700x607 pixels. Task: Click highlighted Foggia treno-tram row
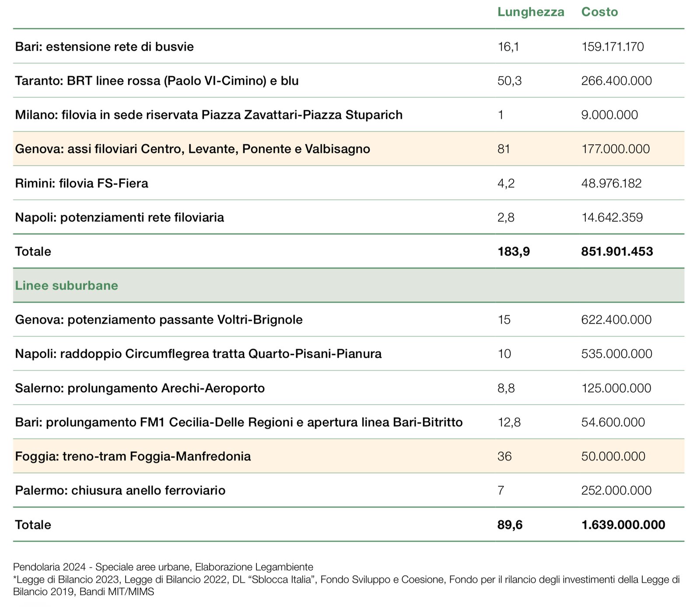pos(133,457)
